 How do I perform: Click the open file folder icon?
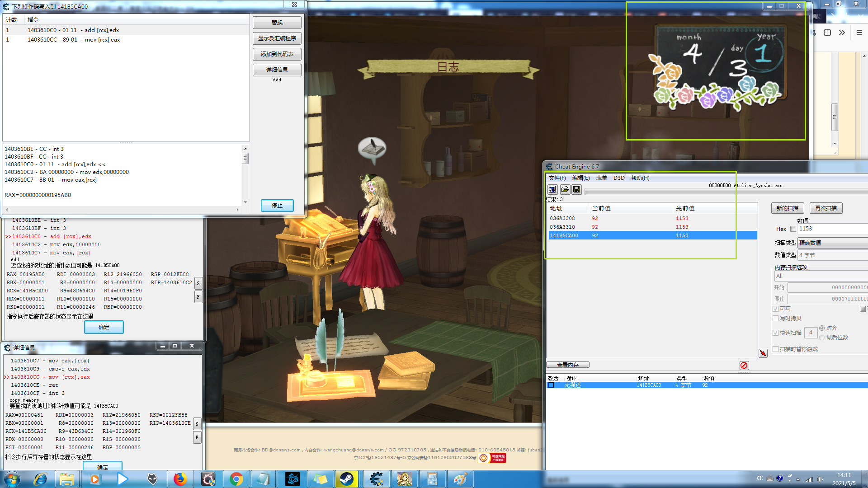pos(565,189)
